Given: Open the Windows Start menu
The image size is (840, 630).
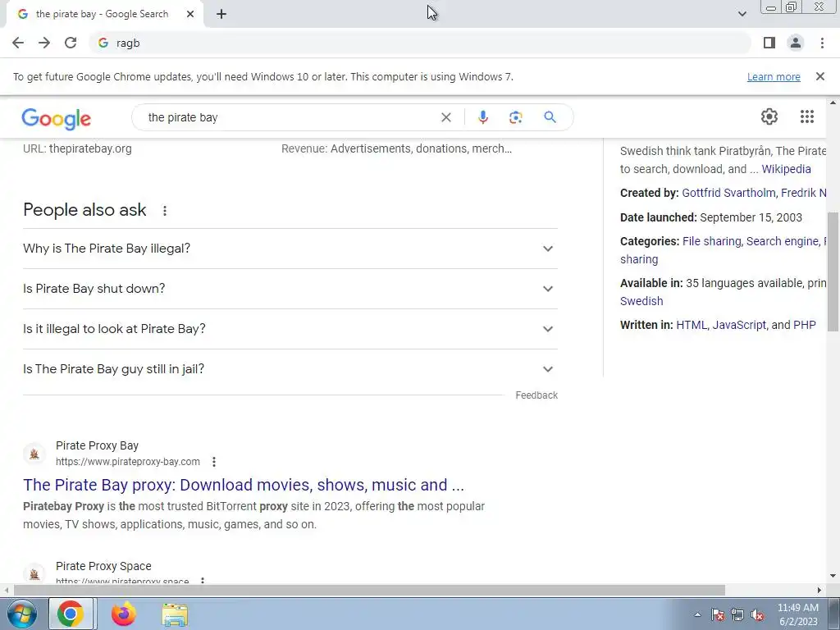Looking at the screenshot, I should 21,614.
